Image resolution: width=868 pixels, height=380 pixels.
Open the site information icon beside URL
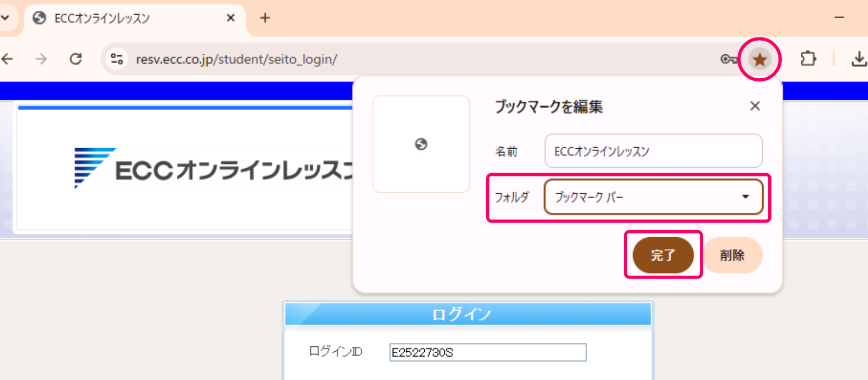pos(117,59)
